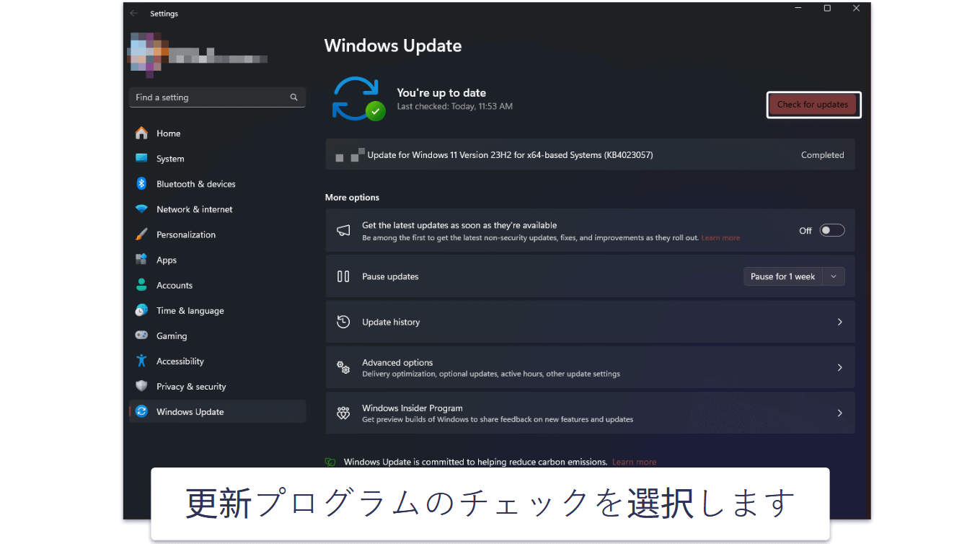Click the green leaf carbon emissions icon
The width and height of the screenshot is (980, 544).
pos(330,462)
